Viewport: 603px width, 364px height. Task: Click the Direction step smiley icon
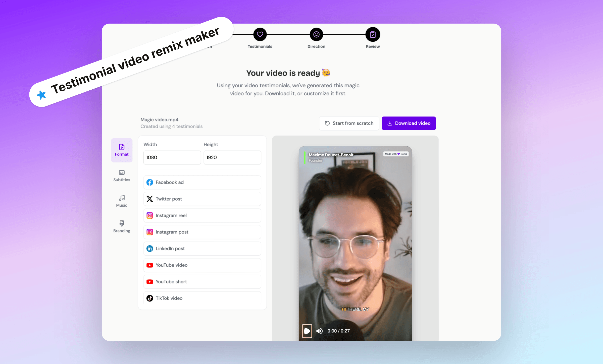(x=316, y=34)
